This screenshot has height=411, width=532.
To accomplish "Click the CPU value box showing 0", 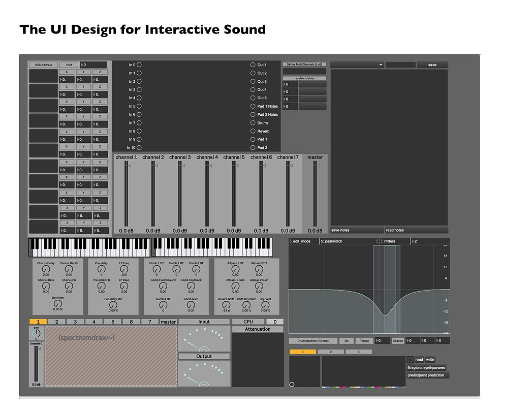I will click(x=275, y=322).
